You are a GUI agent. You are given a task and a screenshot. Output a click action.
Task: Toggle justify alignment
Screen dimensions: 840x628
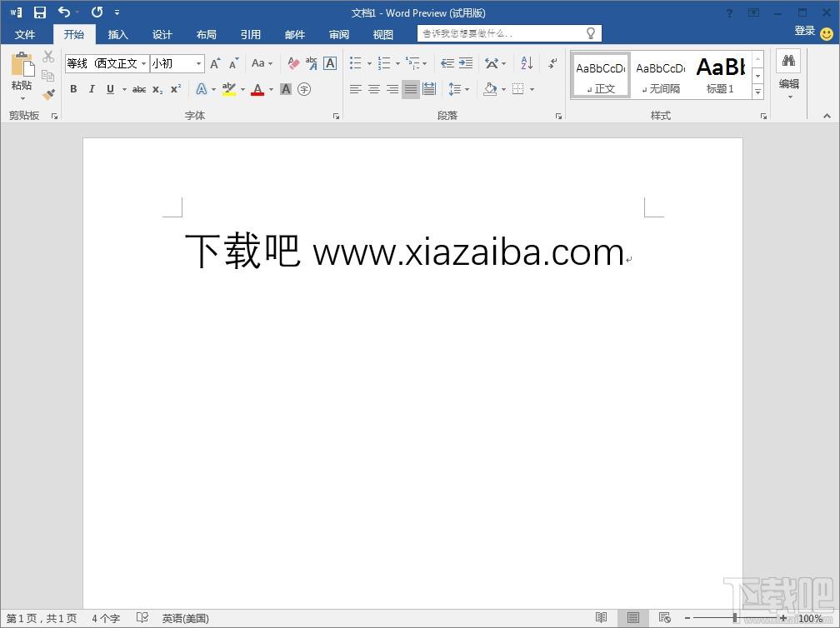point(411,89)
